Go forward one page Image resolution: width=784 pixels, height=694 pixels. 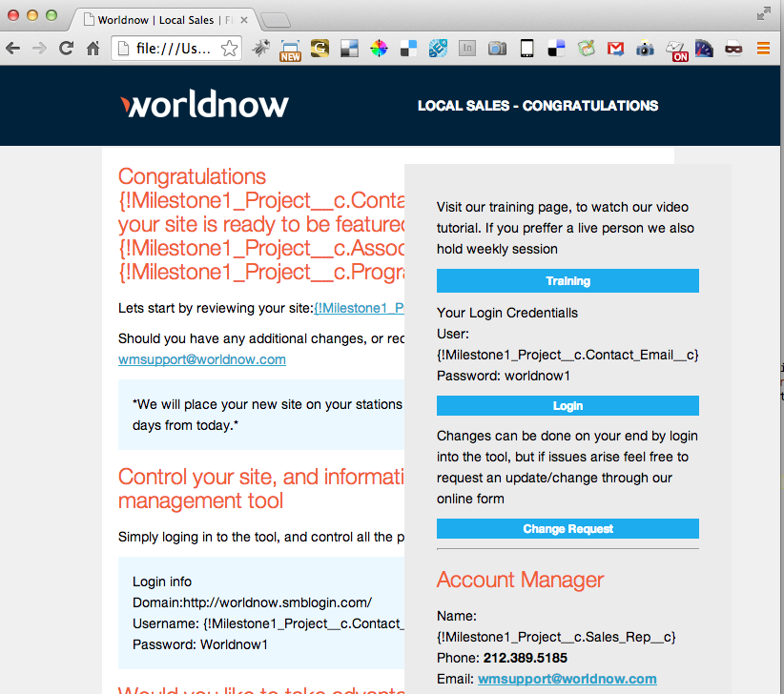39,49
